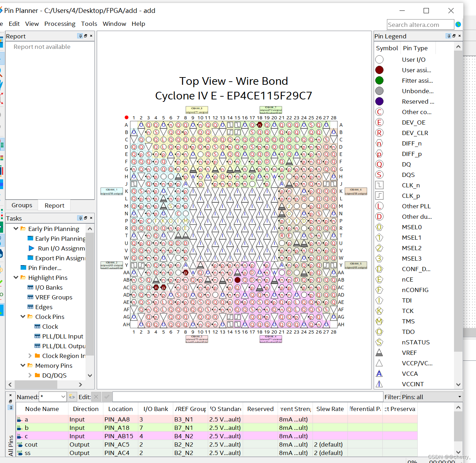Open the Edit menu
The height and width of the screenshot is (463, 476).
coord(14,24)
